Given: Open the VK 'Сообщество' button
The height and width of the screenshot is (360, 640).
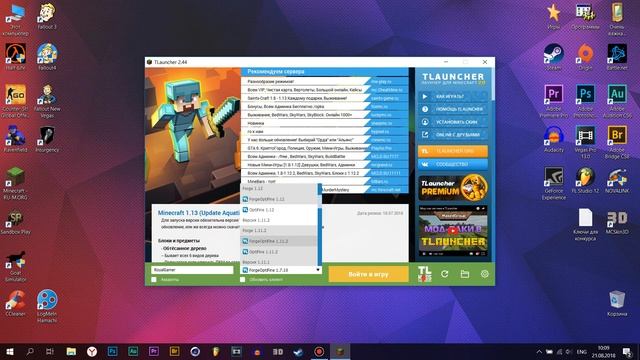Looking at the screenshot, I should pyautogui.click(x=453, y=164).
